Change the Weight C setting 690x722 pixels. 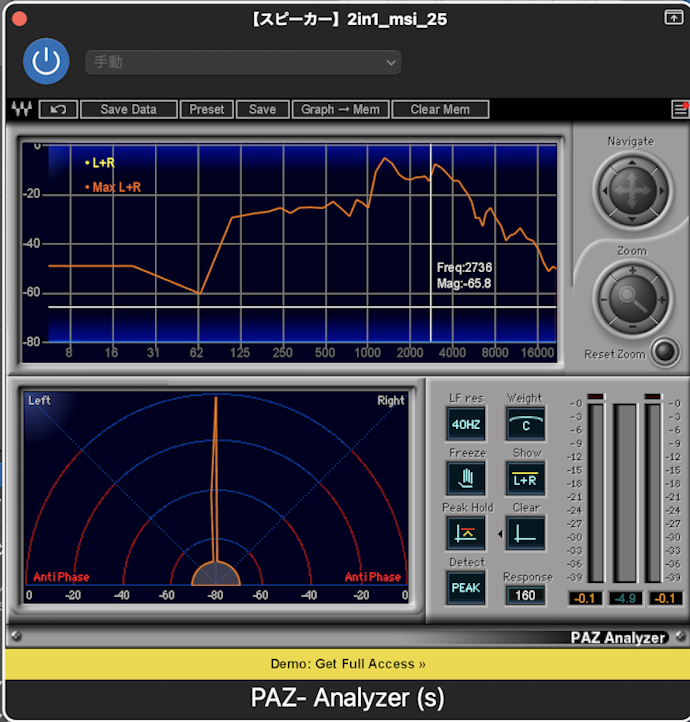pyautogui.click(x=526, y=424)
